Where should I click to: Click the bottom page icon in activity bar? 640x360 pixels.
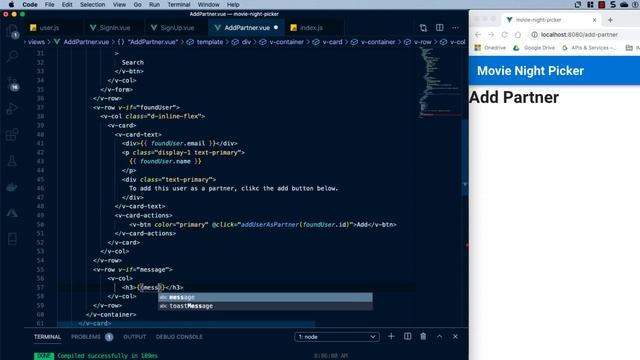[x=12, y=239]
